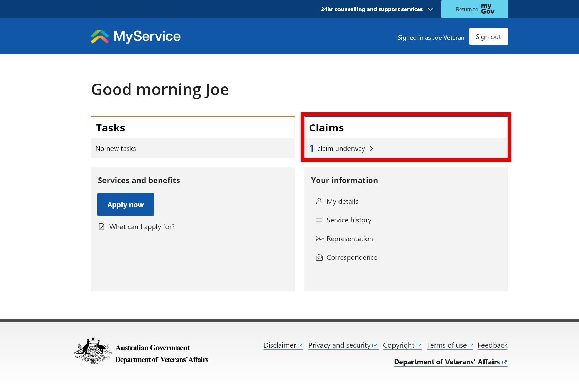579x392 pixels.
Task: Click the chevron next to claim underway
Action: point(371,148)
